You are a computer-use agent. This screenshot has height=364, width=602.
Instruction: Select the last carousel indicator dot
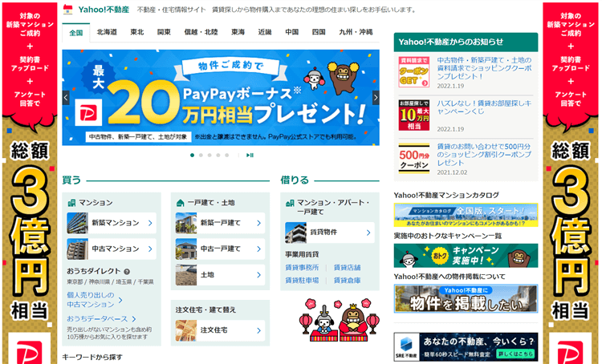pyautogui.click(x=227, y=155)
